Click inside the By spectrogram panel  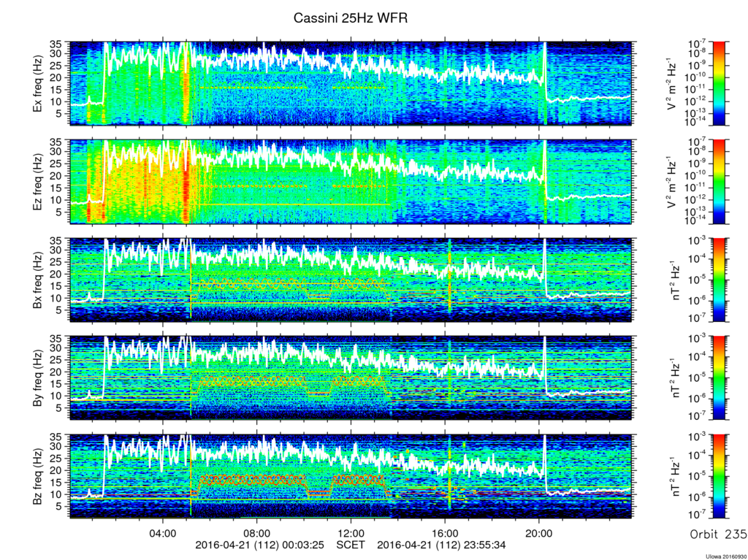pyautogui.click(x=351, y=377)
